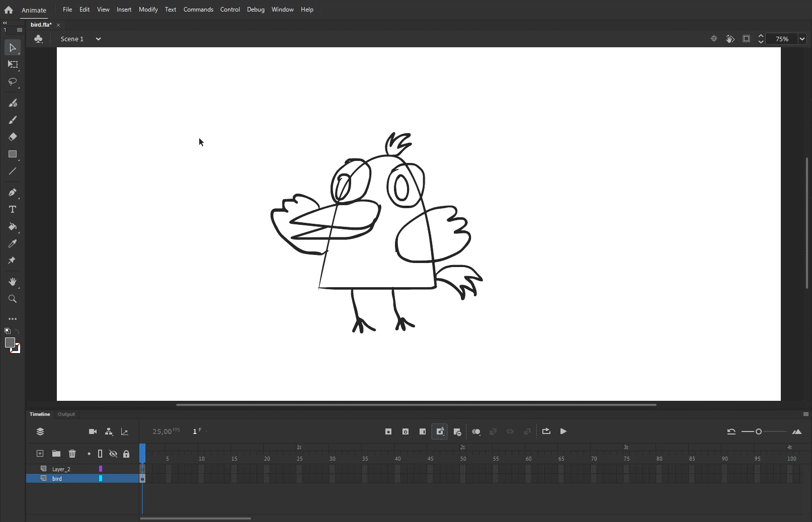Remove frame using timeline toolbar

coord(457,431)
